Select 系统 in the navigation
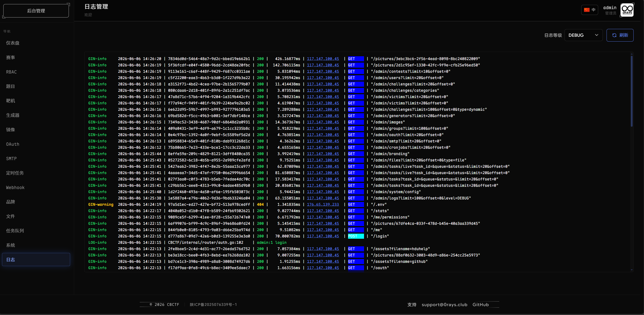 [36, 245]
